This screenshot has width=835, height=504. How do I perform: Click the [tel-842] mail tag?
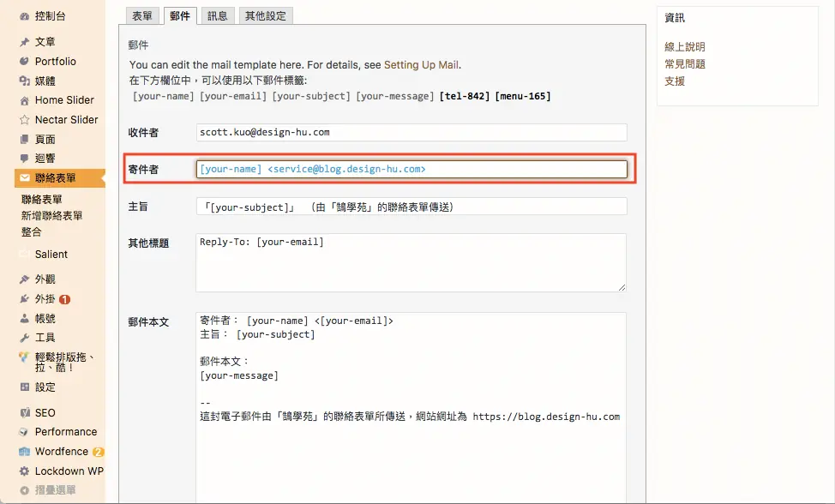(465, 96)
